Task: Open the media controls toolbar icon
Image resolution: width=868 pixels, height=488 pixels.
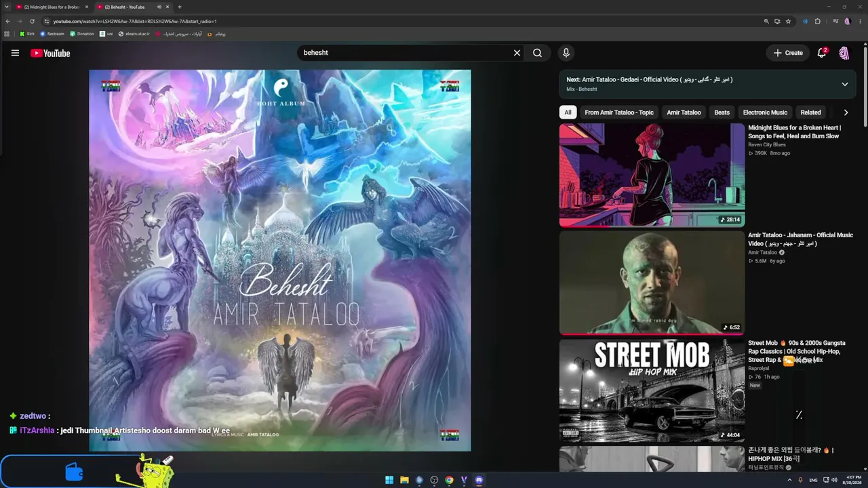Action: pyautogui.click(x=835, y=21)
